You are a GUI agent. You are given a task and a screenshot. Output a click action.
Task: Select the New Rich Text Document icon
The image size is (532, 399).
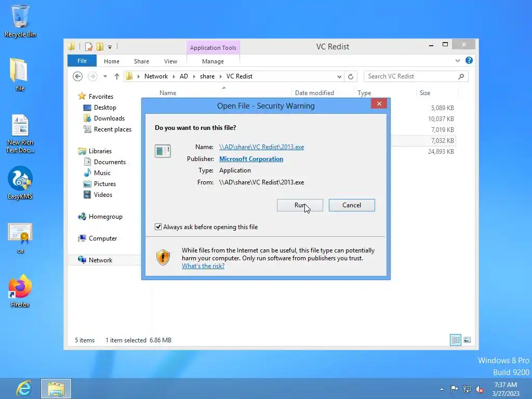[20, 134]
